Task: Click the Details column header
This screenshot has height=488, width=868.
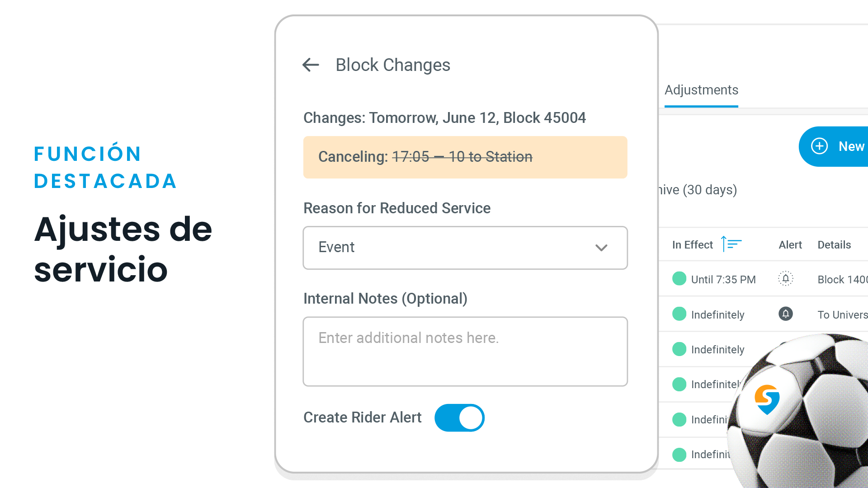Action: (x=834, y=245)
